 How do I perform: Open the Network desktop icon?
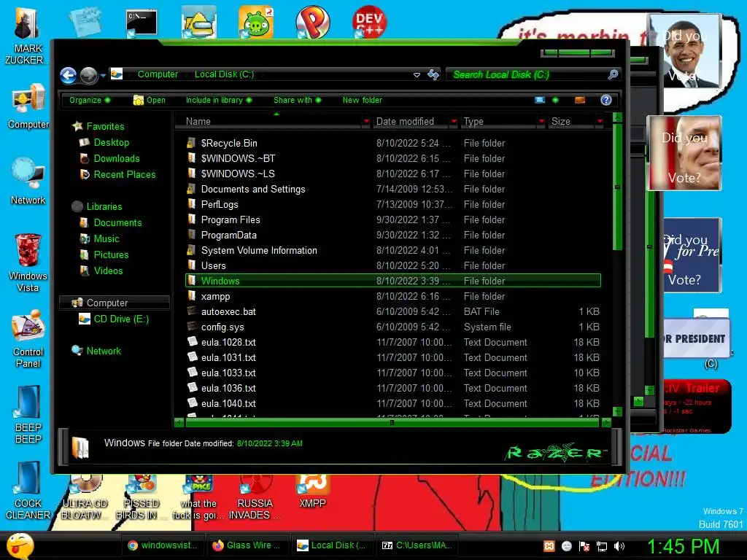coord(28,182)
